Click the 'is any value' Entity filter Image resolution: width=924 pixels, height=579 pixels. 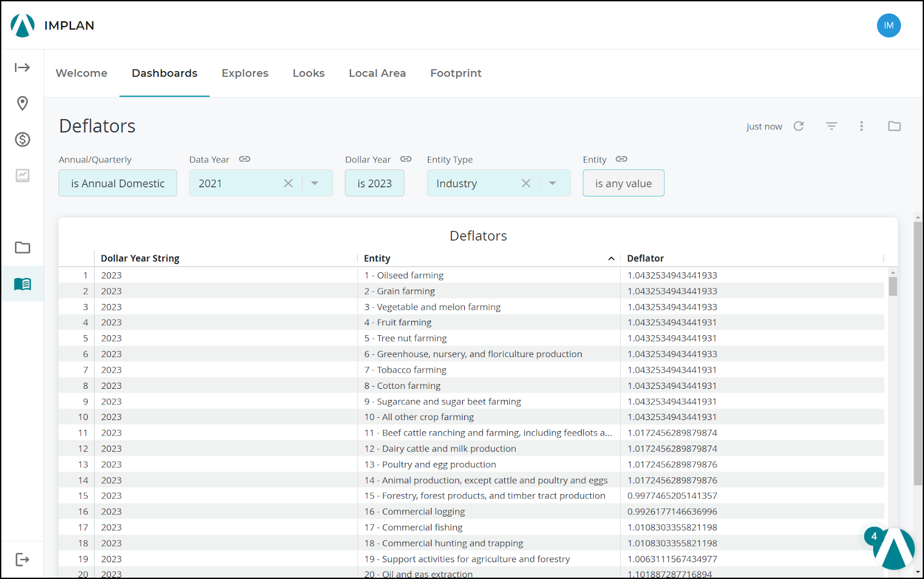tap(623, 183)
